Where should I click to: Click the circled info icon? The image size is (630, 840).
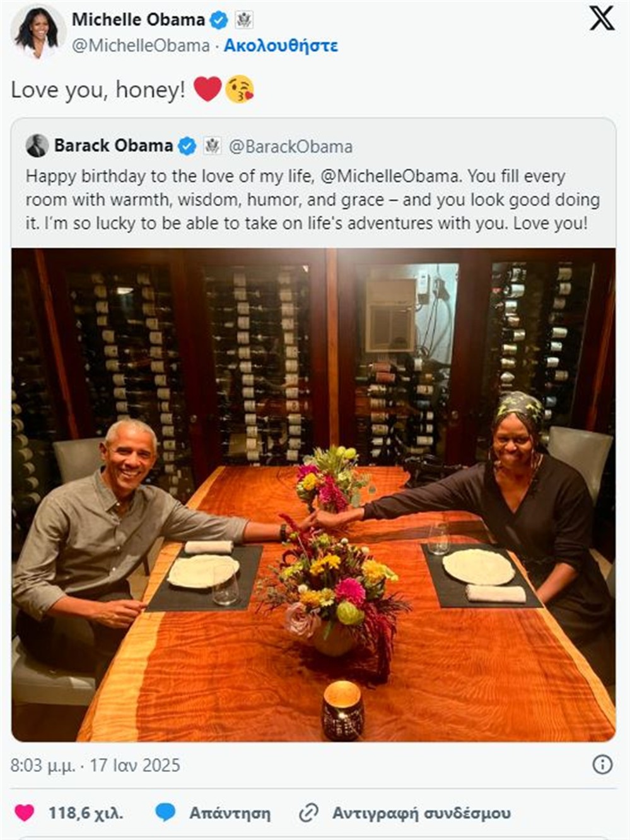tap(602, 764)
